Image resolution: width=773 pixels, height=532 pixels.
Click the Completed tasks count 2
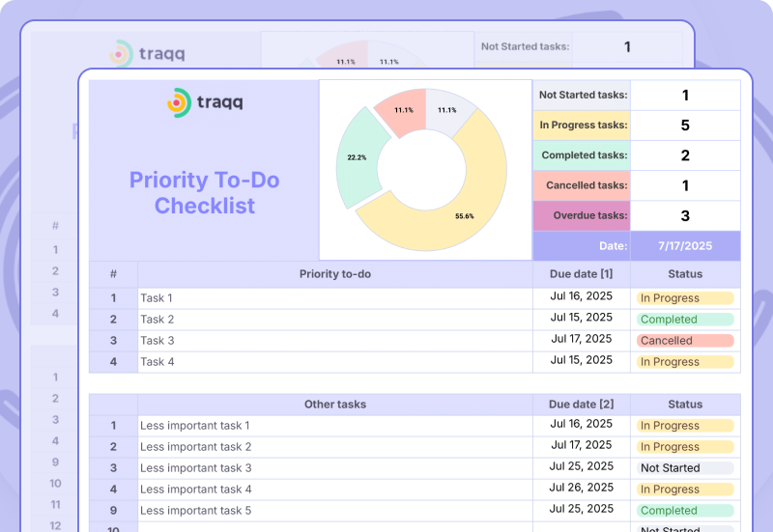[x=685, y=155]
